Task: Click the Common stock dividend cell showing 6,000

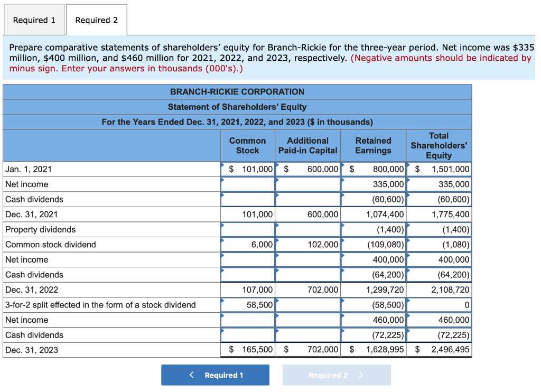Action: point(247,244)
